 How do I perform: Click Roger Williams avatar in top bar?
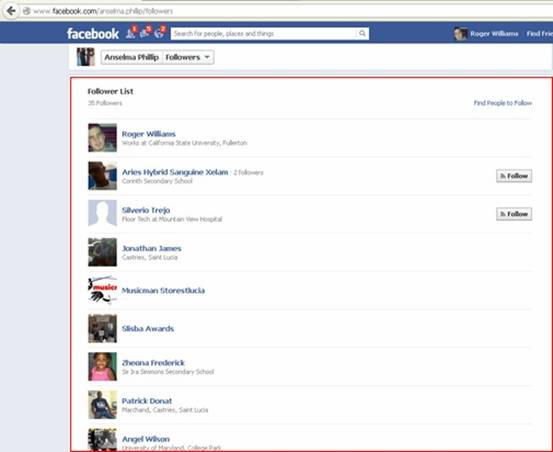tap(460, 34)
